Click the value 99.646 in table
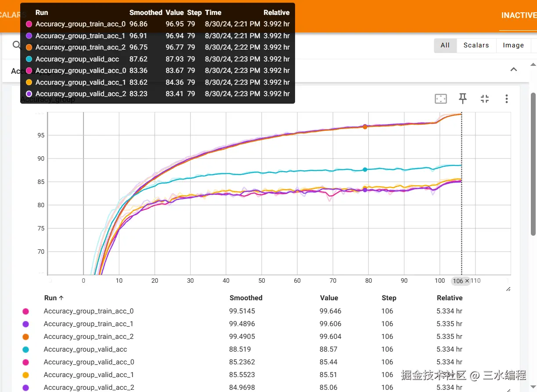 coord(330,311)
